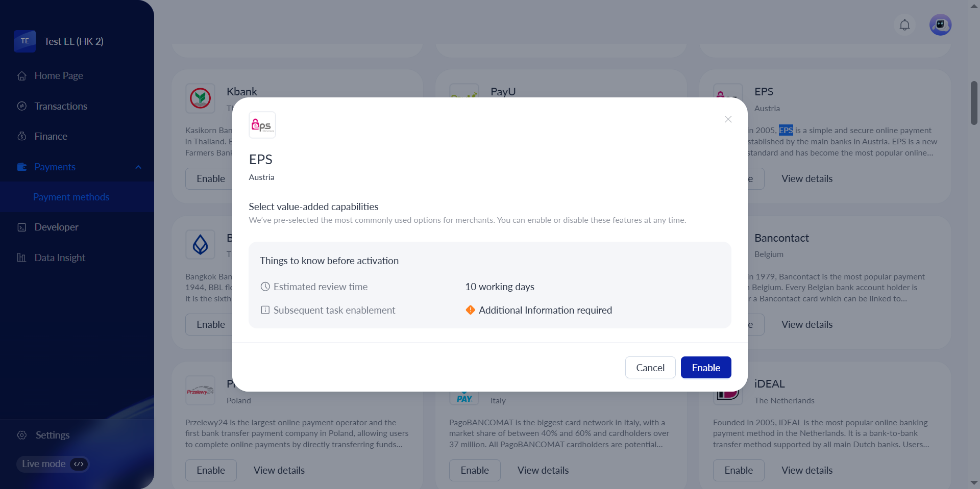Toggle the Live mode switch
Image resolution: width=980 pixels, height=489 pixels.
(x=79, y=464)
